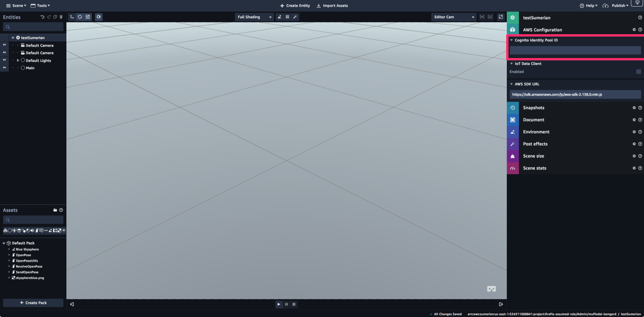This screenshot has width=644, height=317.
Task: Toggle post effects wand in viewport toolbar
Action: pos(295,17)
